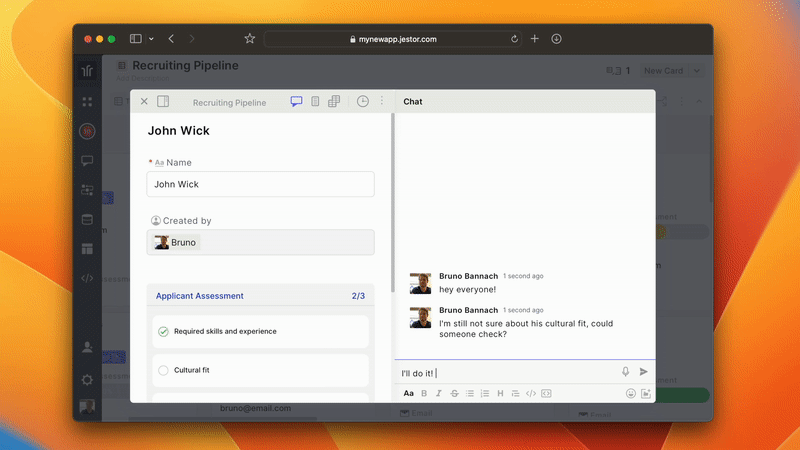Image resolution: width=800 pixels, height=450 pixels.
Task: Click the 'hey everyone!' chat message
Action: pyautogui.click(x=467, y=290)
